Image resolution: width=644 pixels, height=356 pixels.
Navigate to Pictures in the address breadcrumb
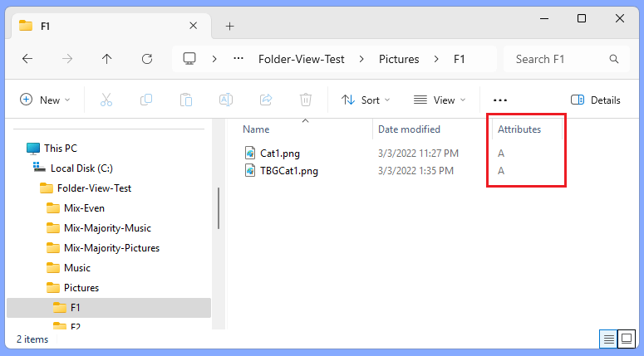(x=399, y=59)
